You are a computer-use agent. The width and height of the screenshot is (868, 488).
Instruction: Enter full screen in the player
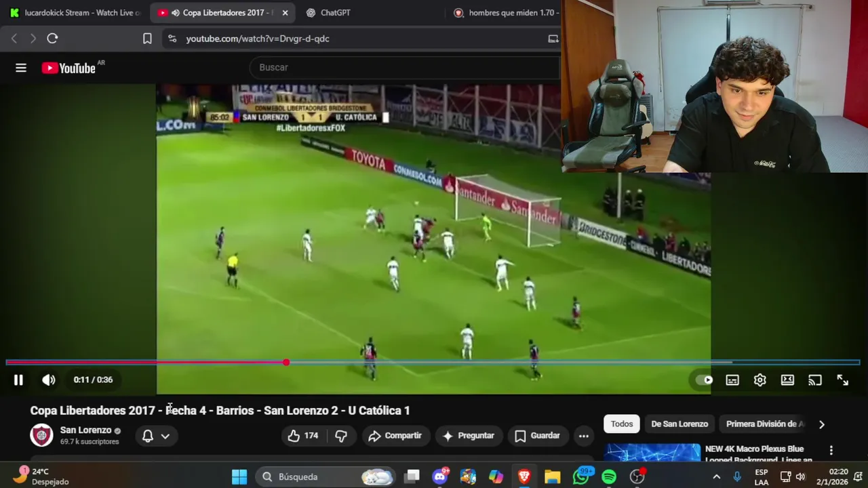point(842,380)
